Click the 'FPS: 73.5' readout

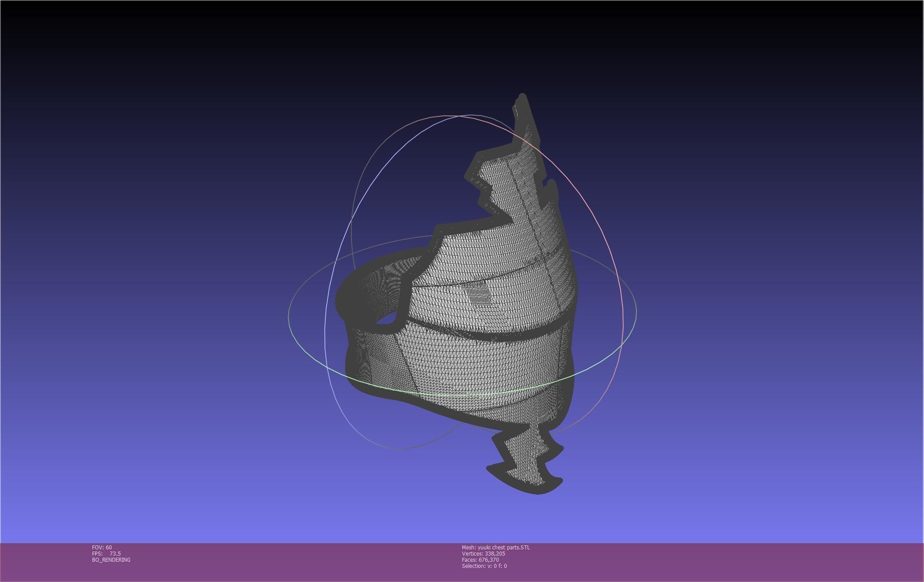pos(106,553)
